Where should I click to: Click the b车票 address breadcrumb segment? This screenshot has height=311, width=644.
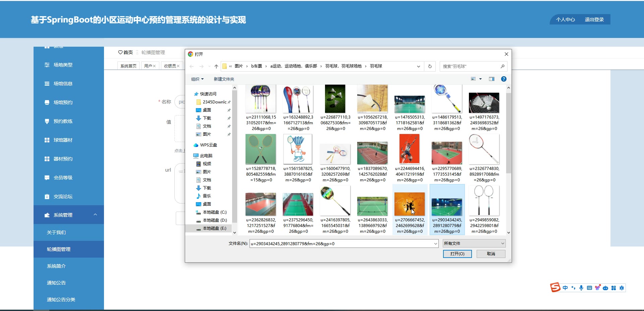pos(257,66)
